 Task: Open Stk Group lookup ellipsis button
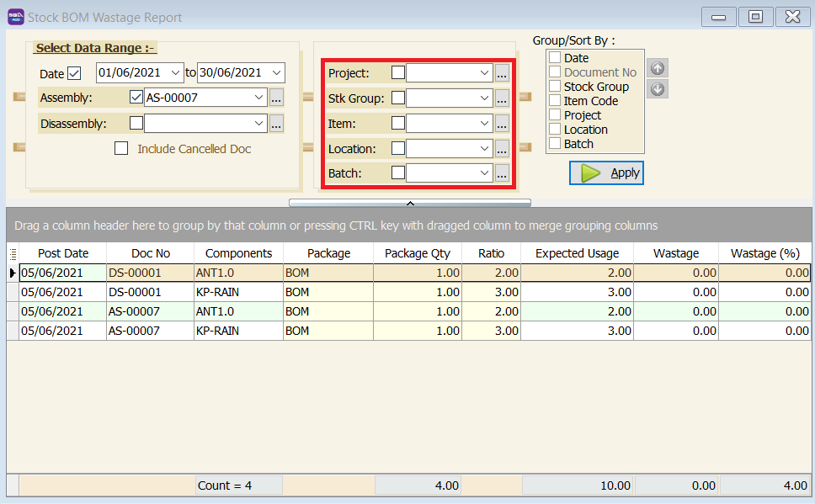coord(502,98)
